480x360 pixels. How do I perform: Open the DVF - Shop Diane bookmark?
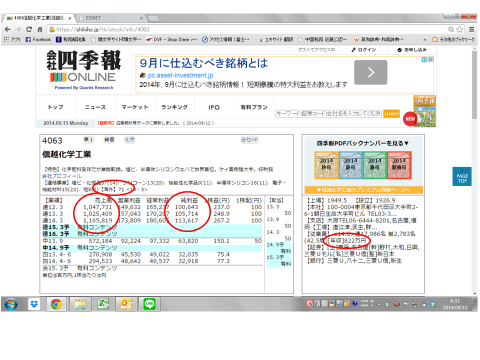pos(172,39)
